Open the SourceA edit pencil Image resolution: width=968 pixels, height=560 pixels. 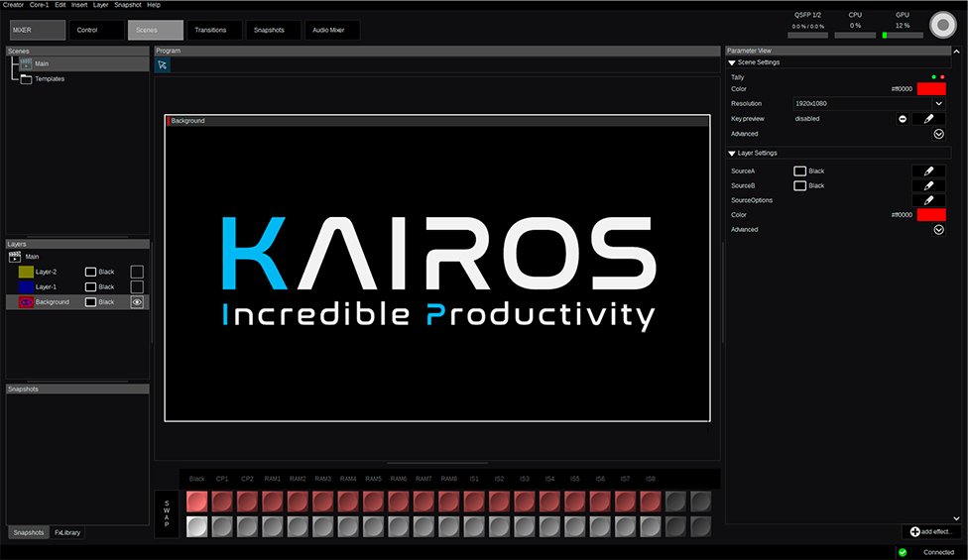point(928,170)
